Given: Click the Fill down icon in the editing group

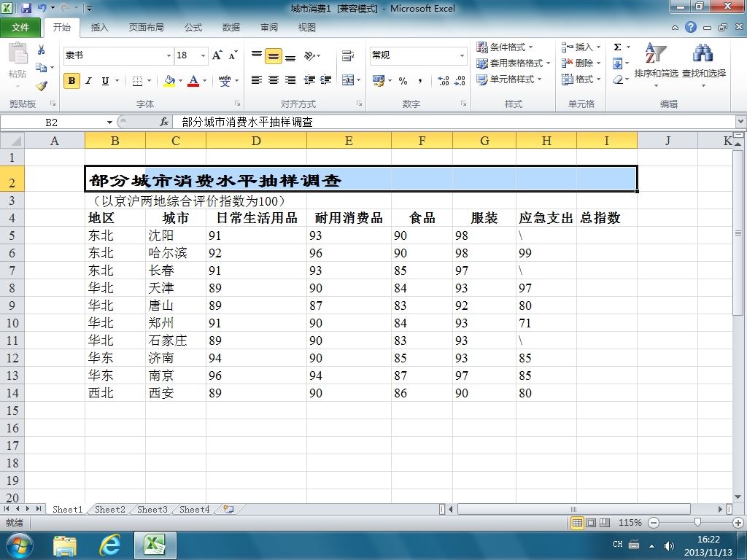Looking at the screenshot, I should (617, 63).
